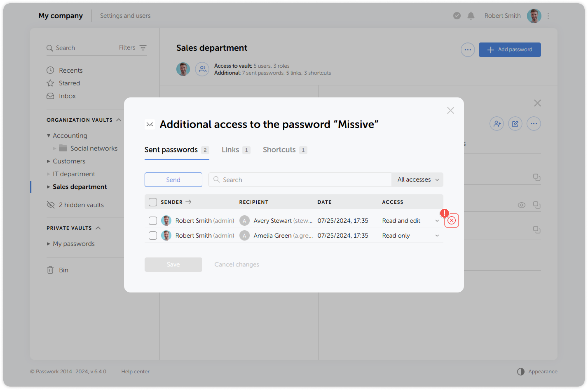588x390 pixels.
Task: Toggle the select-all checkbox in header
Action: click(153, 202)
